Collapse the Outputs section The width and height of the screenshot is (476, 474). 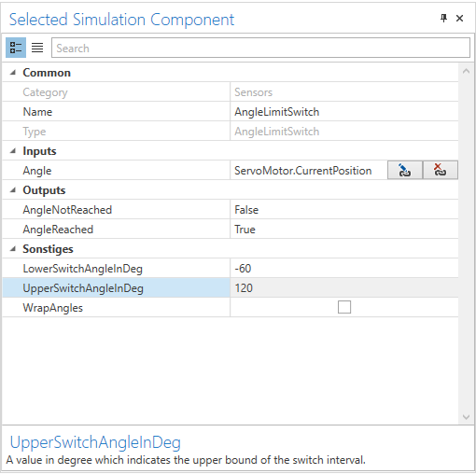coord(13,190)
